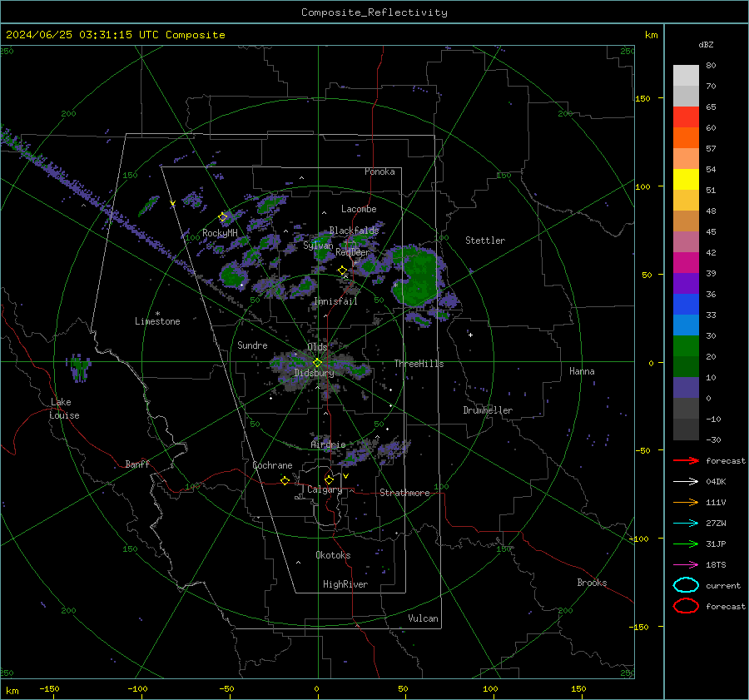The height and width of the screenshot is (700, 749).
Task: Click the cyan current ellipse legend icon
Action: tap(686, 585)
